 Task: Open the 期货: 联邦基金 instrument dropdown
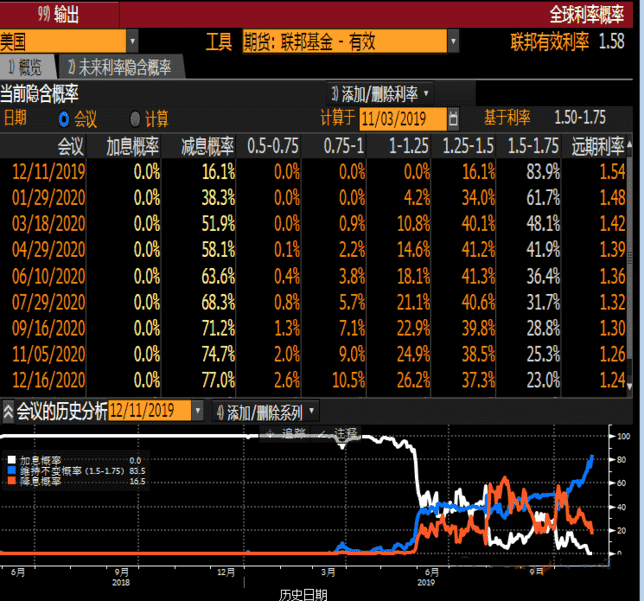(453, 41)
